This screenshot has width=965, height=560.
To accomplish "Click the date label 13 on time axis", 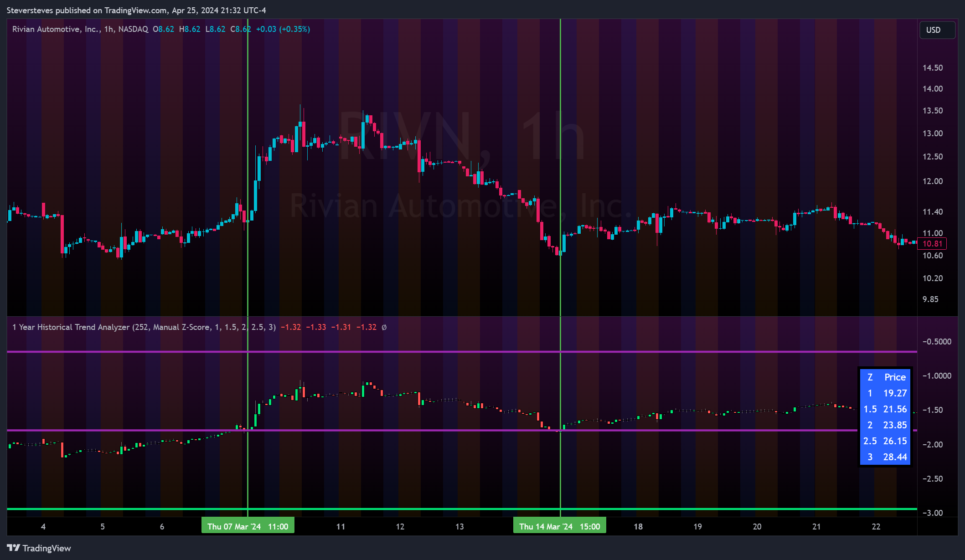I will tap(459, 527).
